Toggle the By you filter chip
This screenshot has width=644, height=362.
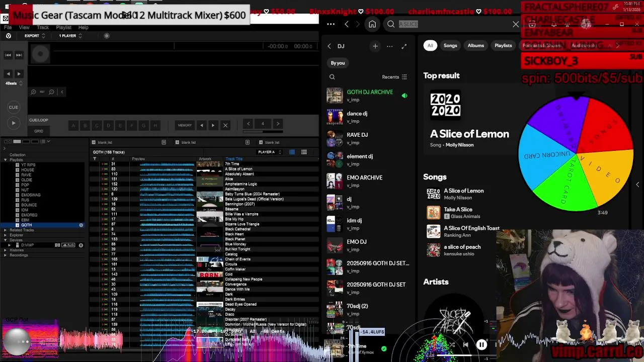pos(338,63)
